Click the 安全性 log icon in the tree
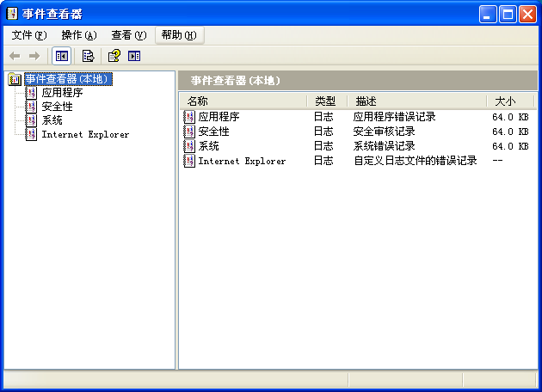The width and height of the screenshot is (542, 392). pos(32,107)
